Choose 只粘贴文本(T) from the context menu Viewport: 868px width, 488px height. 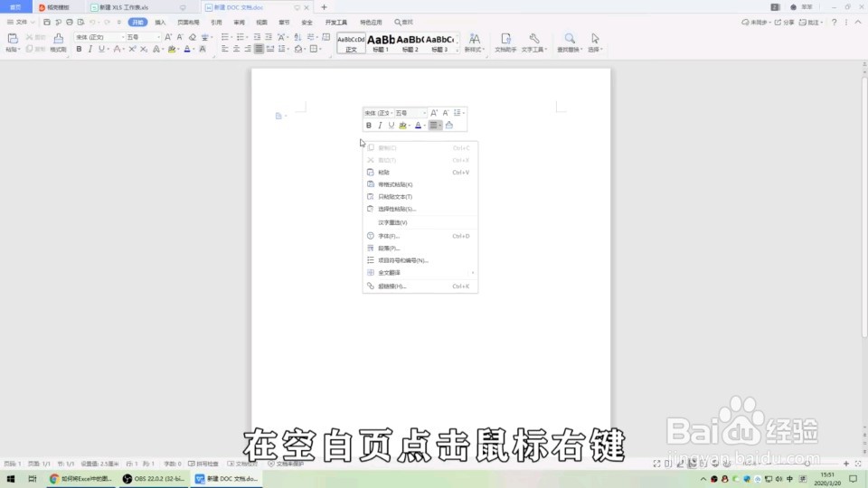[420, 197]
